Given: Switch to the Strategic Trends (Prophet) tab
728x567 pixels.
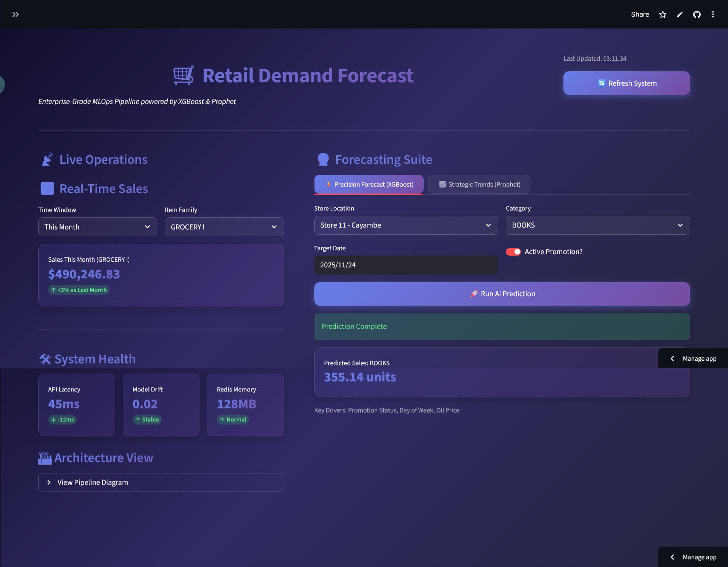Looking at the screenshot, I should (x=479, y=184).
